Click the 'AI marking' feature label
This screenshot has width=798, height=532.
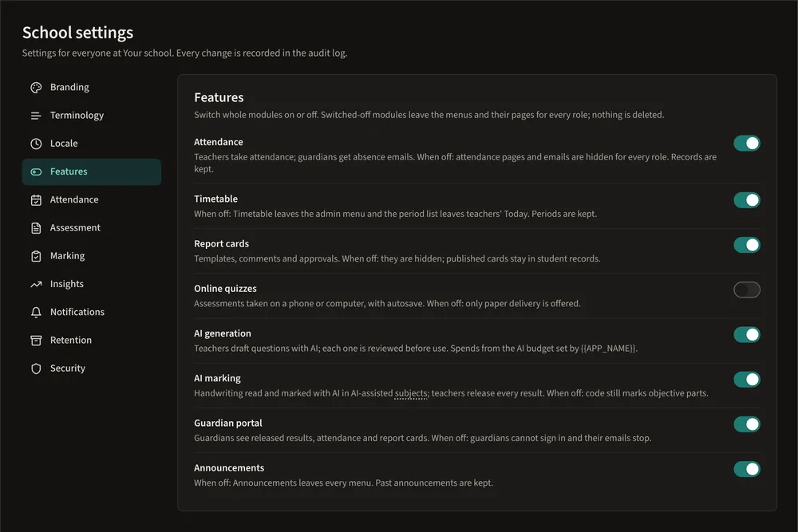[217, 378]
